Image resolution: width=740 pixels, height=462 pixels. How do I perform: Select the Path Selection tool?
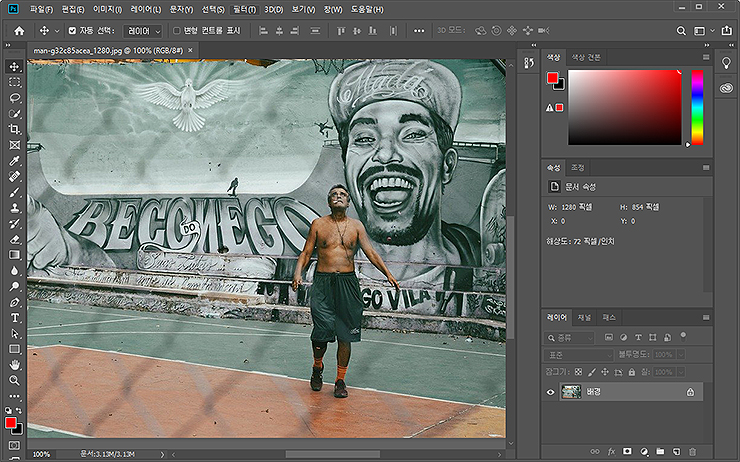pyautogui.click(x=15, y=334)
